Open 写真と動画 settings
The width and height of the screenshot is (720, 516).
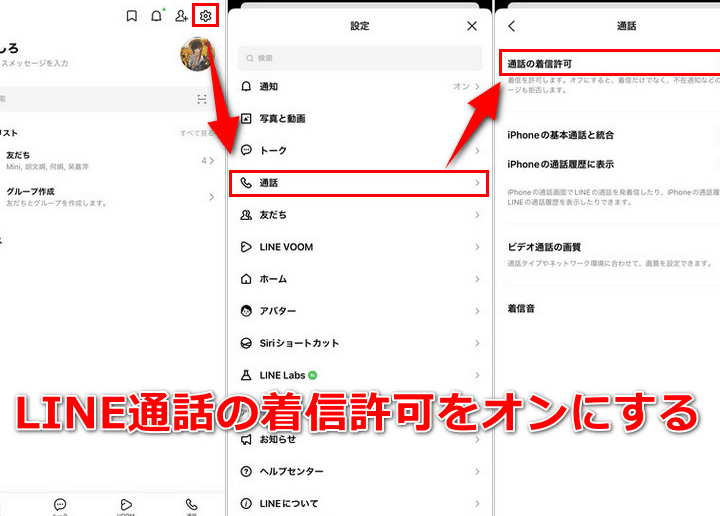pos(360,118)
